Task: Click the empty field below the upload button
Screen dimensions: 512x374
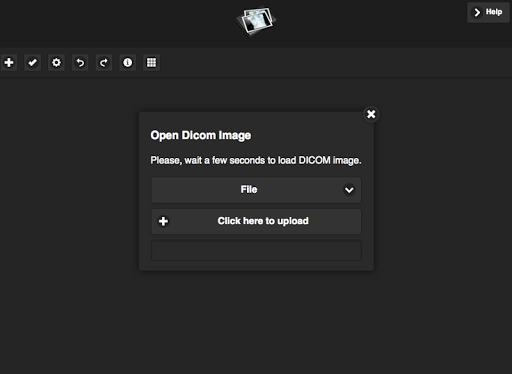Action: click(256, 250)
